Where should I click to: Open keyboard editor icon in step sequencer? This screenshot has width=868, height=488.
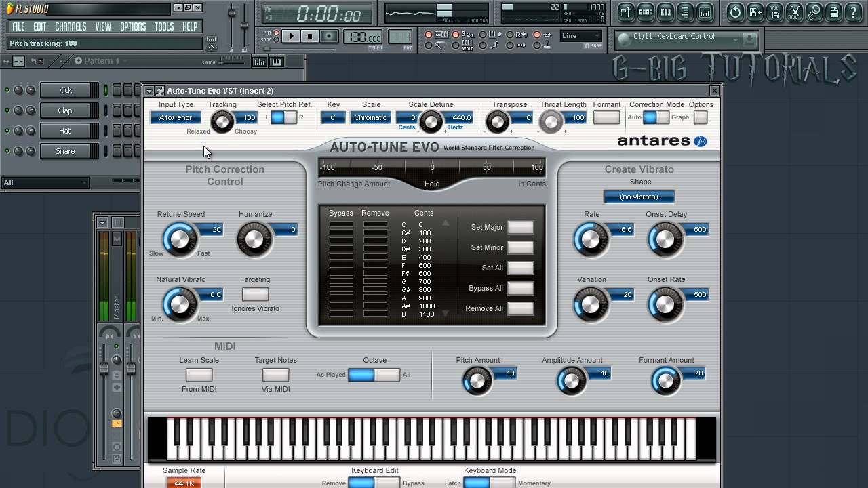276,62
